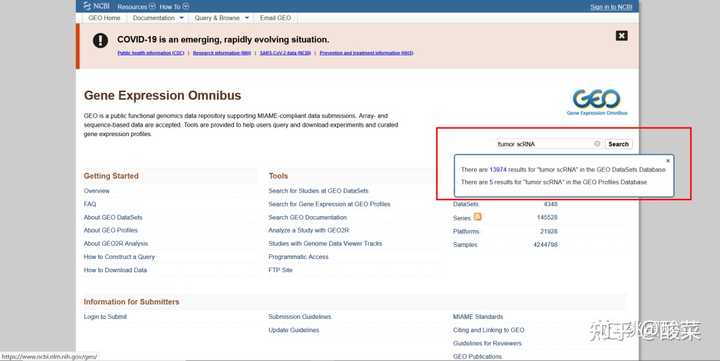Image resolution: width=720 pixels, height=361 pixels.
Task: Open the Documentation dropdown menu
Action: click(x=158, y=18)
